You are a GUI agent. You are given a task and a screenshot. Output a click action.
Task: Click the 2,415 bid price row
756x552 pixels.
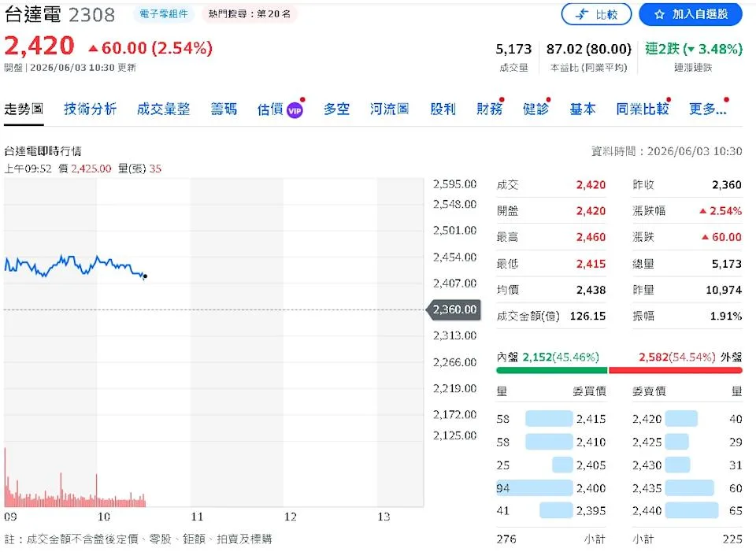tap(551, 418)
